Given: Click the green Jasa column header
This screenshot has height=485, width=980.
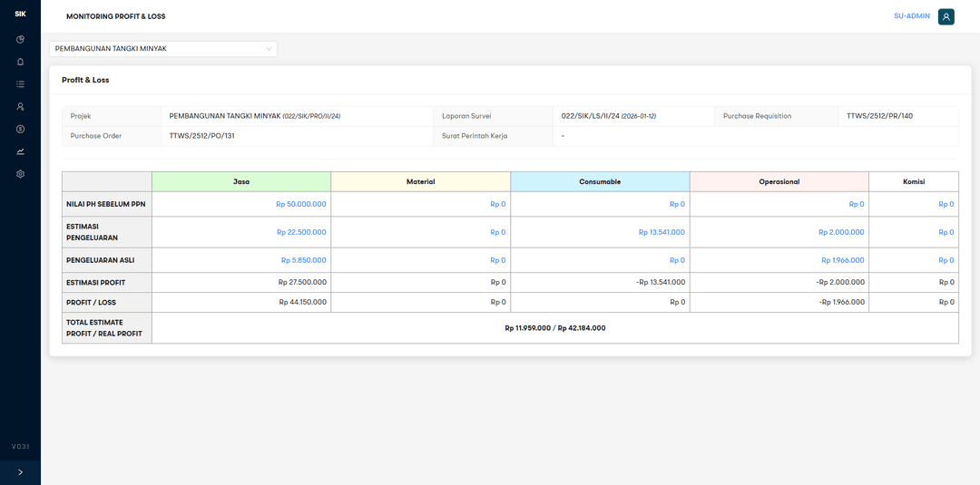Looking at the screenshot, I should point(241,181).
